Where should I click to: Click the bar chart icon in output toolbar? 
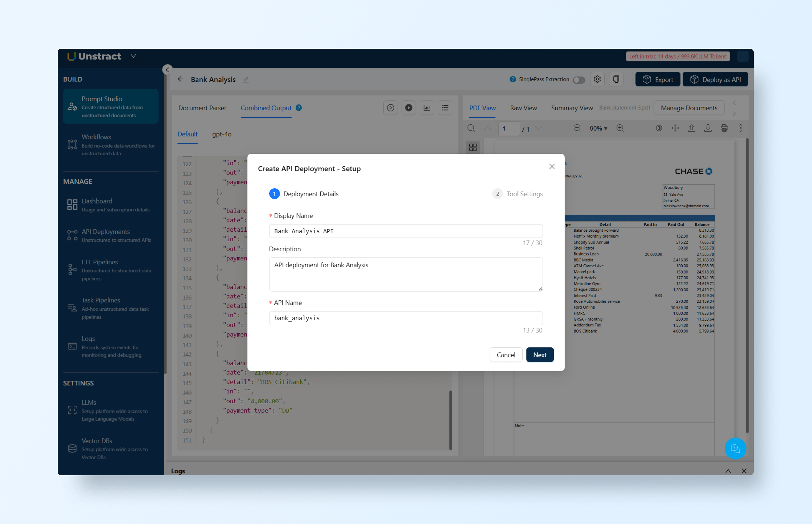[427, 108]
